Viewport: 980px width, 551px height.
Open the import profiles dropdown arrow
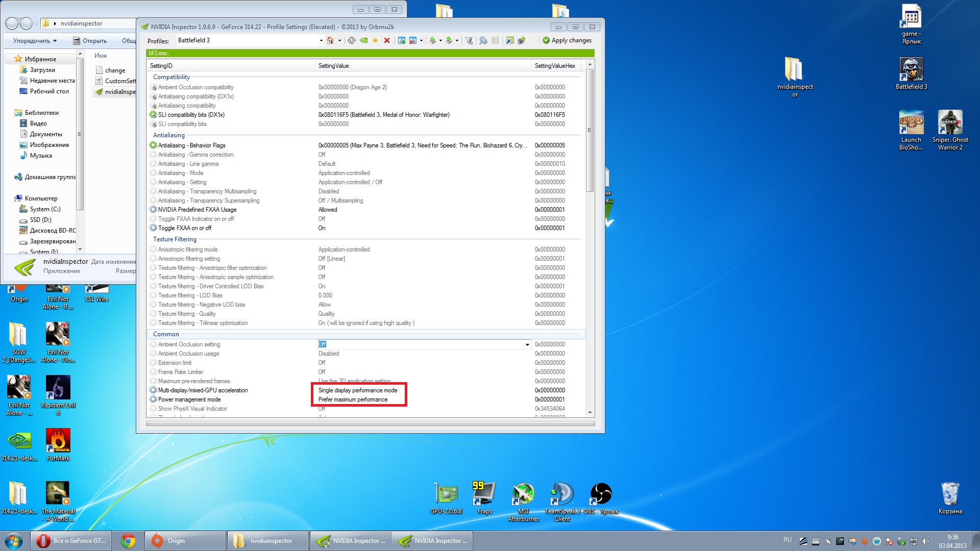(x=457, y=40)
